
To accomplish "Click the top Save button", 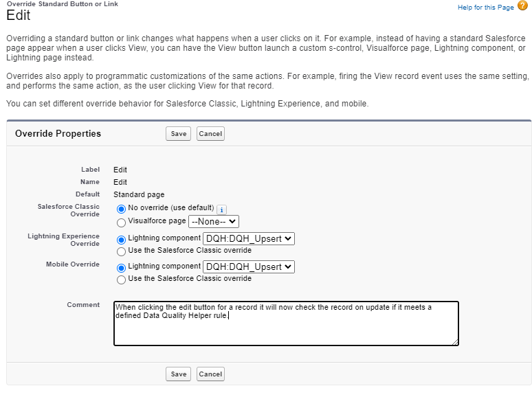I will (x=179, y=133).
